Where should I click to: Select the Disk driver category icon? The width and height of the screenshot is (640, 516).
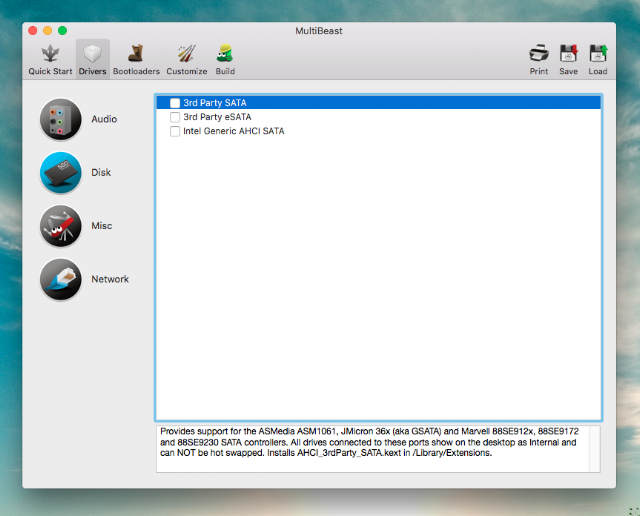pyautogui.click(x=61, y=173)
